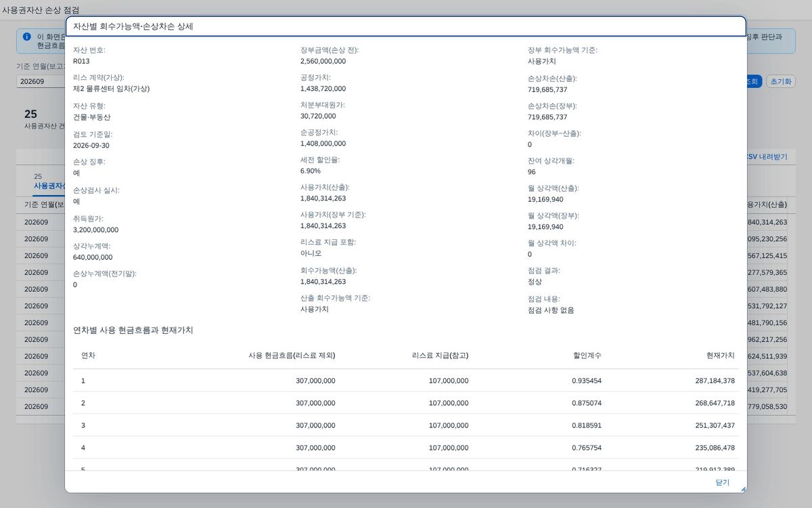
Task: Click the 리스료 지급(참고) column header
Action: pyautogui.click(x=440, y=355)
